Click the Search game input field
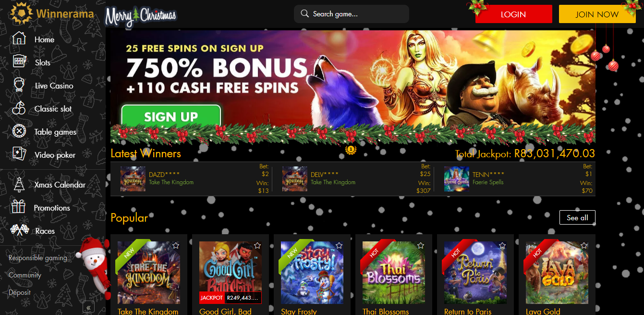 (352, 14)
